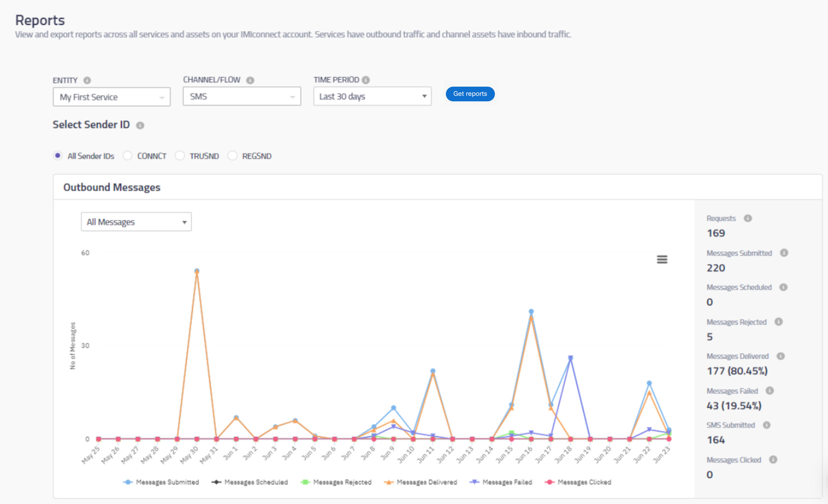Click the Jun 23 axis label
Screen dimensions: 828x504
(x=661, y=455)
